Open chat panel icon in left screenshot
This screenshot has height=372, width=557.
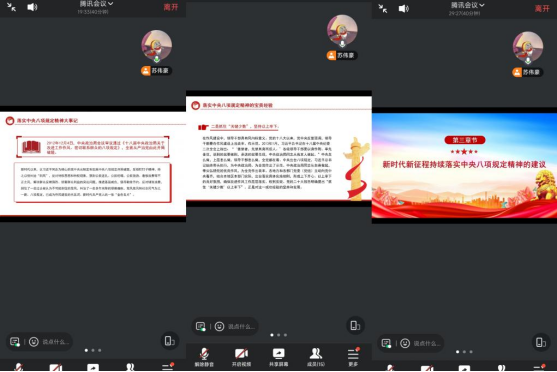(15, 342)
